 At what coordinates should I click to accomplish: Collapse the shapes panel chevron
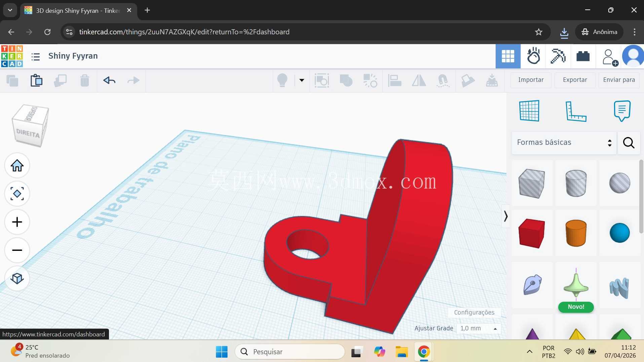tap(505, 216)
